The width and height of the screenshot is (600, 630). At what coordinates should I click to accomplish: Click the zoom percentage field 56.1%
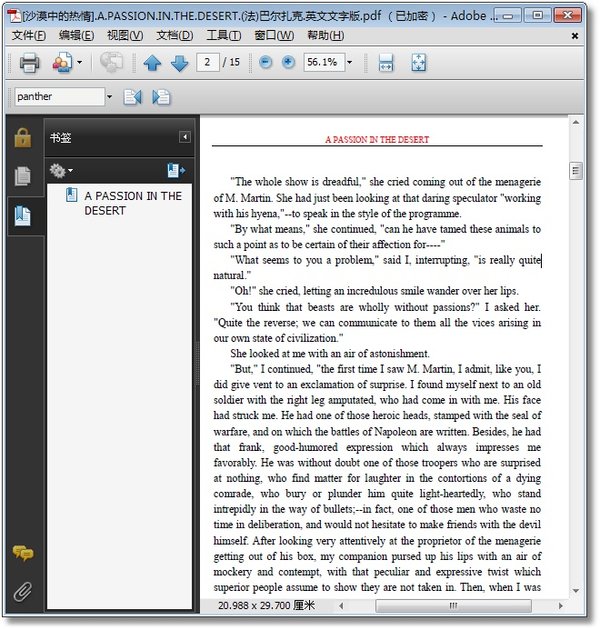[x=324, y=62]
